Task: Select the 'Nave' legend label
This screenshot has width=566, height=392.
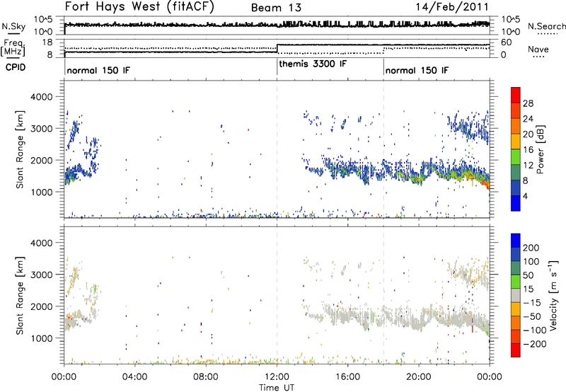Action: coord(538,49)
